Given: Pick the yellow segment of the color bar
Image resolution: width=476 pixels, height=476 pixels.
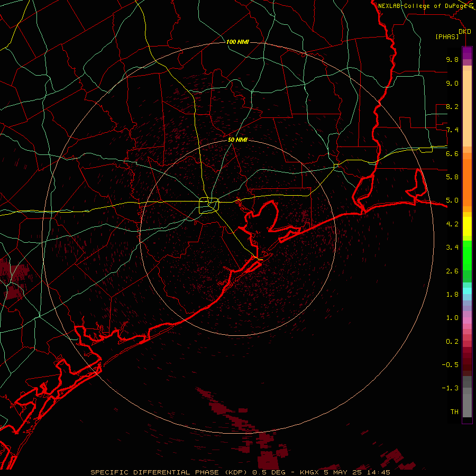Looking at the screenshot, I should pyautogui.click(x=467, y=226).
